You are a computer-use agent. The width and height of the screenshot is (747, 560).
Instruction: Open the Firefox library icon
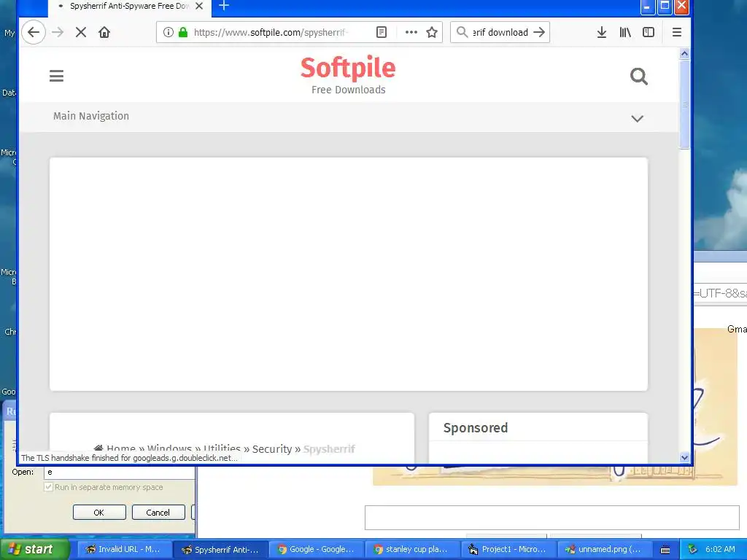tap(625, 32)
